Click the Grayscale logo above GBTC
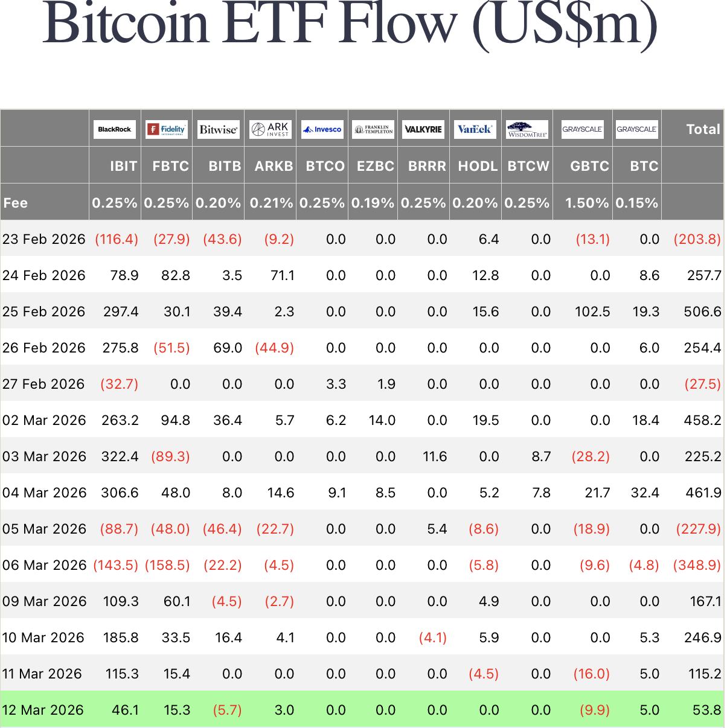Viewport: 727px width, 728px height. coord(582,129)
